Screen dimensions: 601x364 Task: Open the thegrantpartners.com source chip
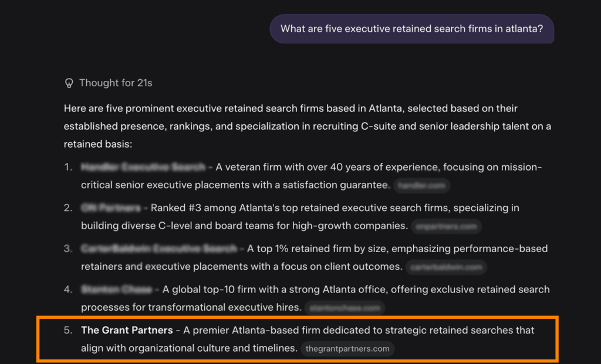click(347, 349)
